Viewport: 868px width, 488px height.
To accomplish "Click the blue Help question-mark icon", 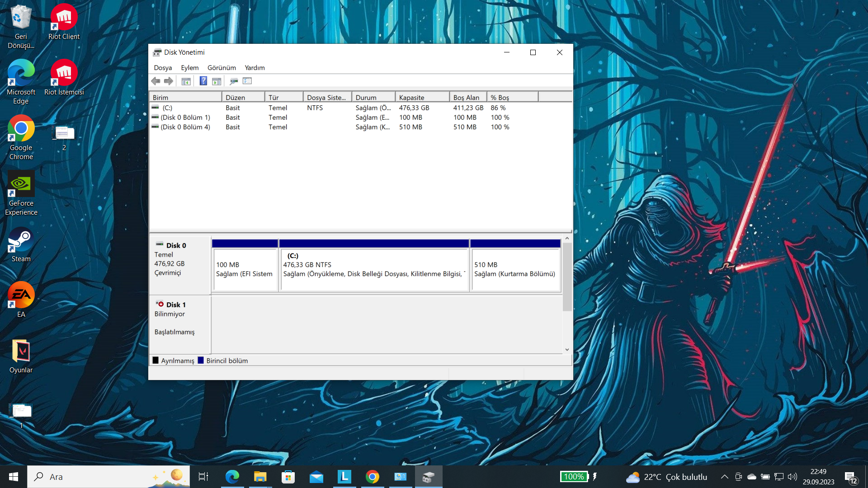I will tap(203, 81).
